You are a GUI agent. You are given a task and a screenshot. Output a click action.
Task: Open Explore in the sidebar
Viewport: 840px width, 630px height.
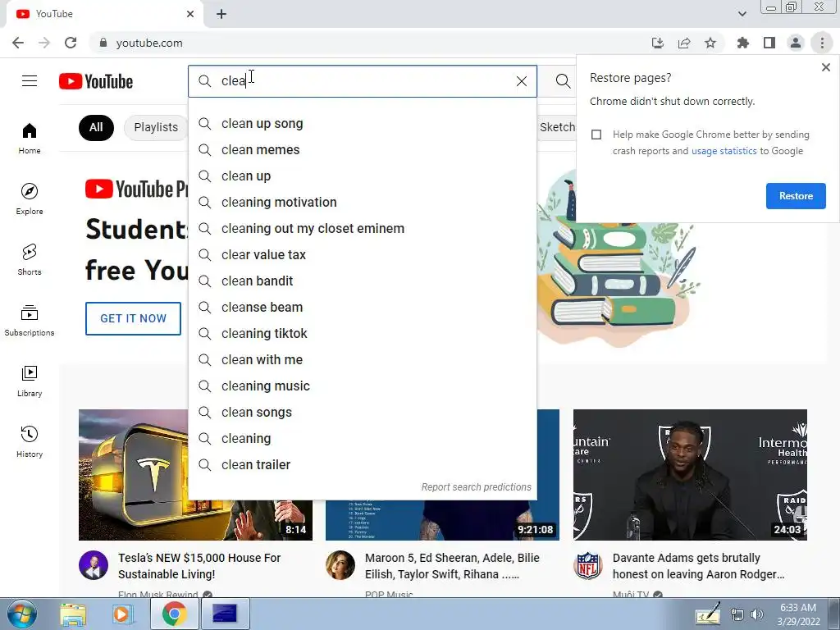pos(30,199)
